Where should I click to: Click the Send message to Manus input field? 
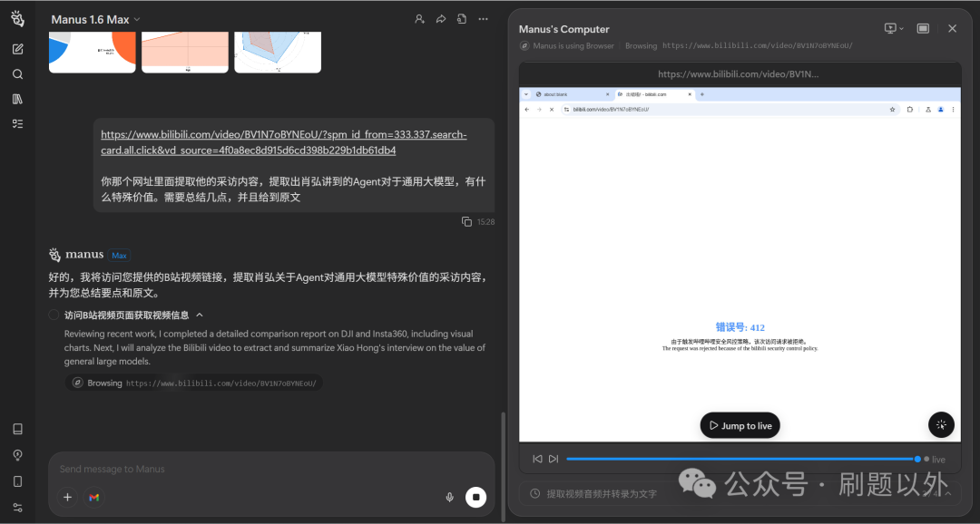pos(227,469)
